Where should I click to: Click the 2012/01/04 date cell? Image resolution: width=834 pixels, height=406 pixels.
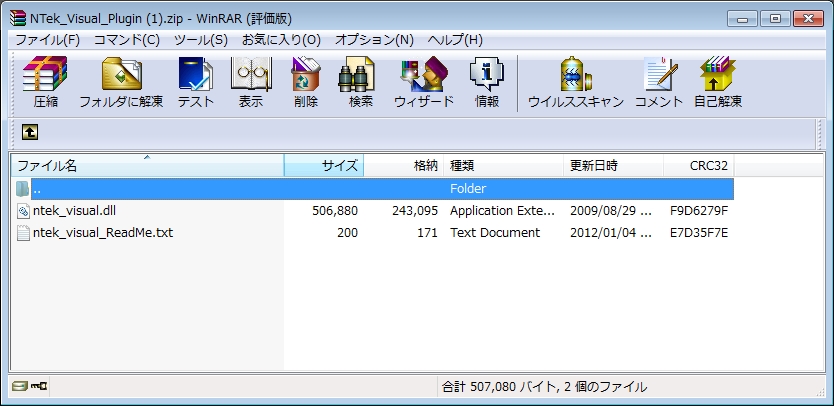tap(611, 233)
